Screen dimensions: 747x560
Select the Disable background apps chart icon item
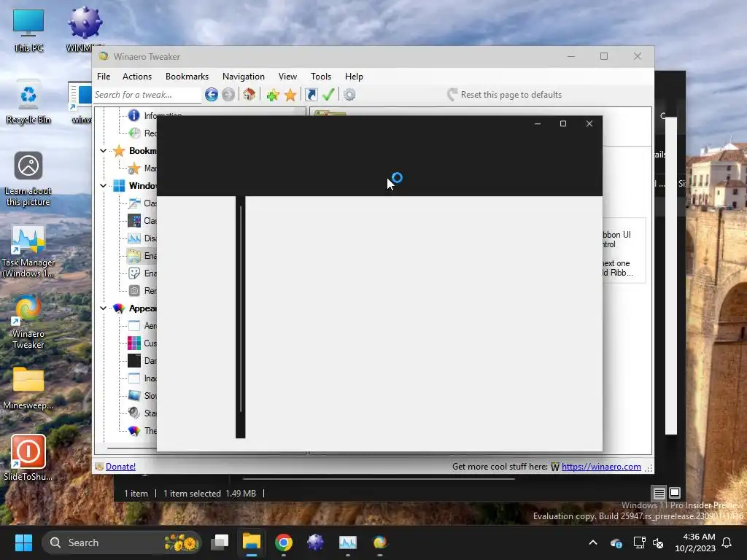click(x=134, y=238)
